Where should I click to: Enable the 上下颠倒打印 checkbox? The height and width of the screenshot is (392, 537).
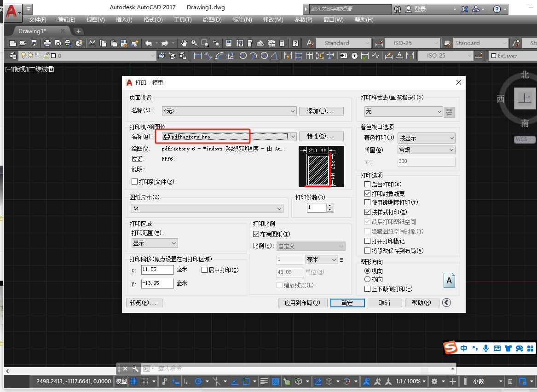pos(368,289)
